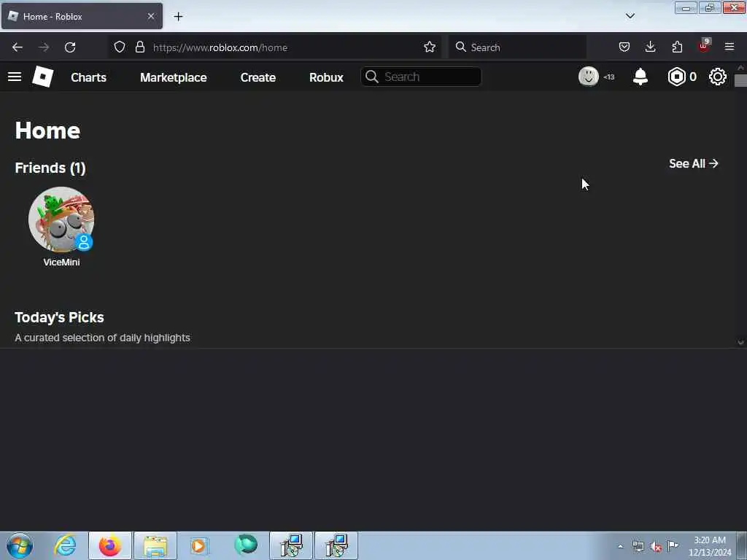Screen dimensions: 747x560
Task: Click the Roblox logo icon
Action: click(x=42, y=77)
